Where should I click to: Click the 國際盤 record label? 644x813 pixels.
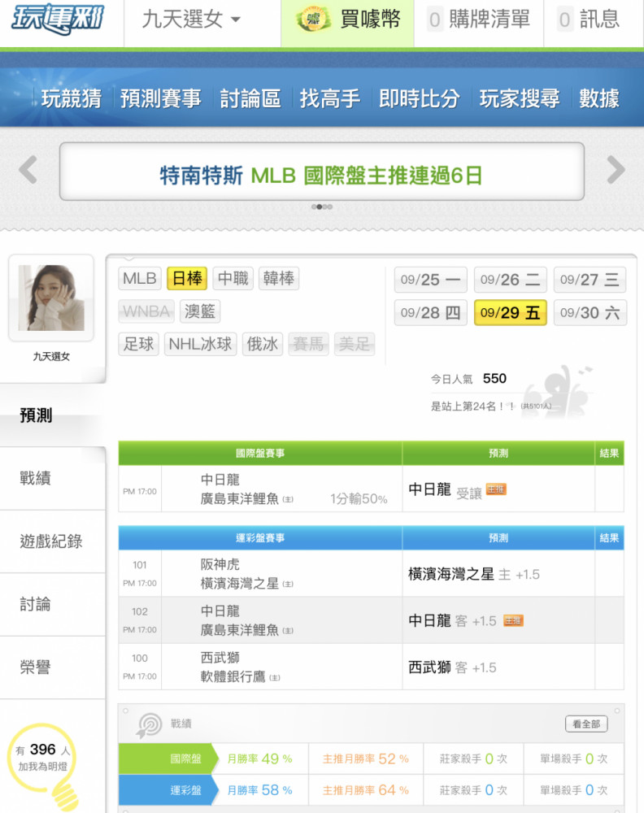click(x=185, y=759)
